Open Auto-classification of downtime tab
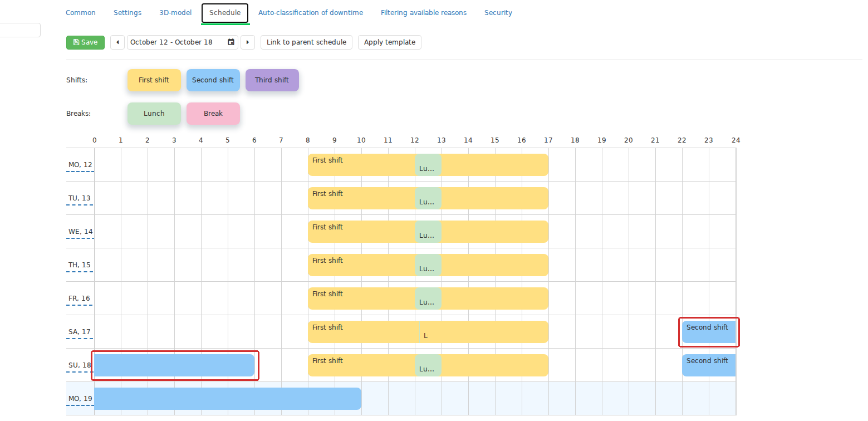This screenshot has width=868, height=421. (x=311, y=13)
